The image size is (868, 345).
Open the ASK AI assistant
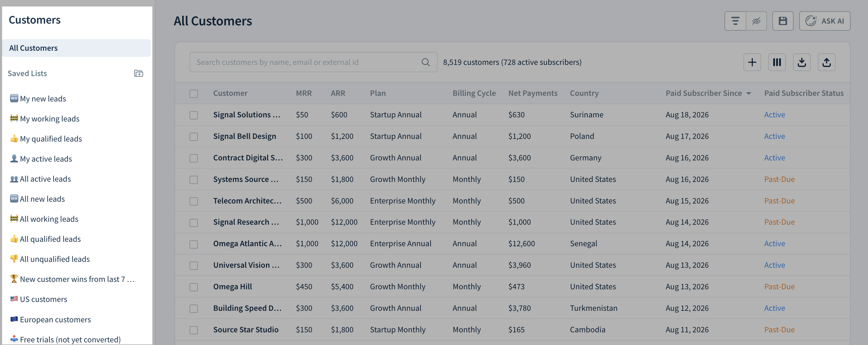[x=824, y=21]
